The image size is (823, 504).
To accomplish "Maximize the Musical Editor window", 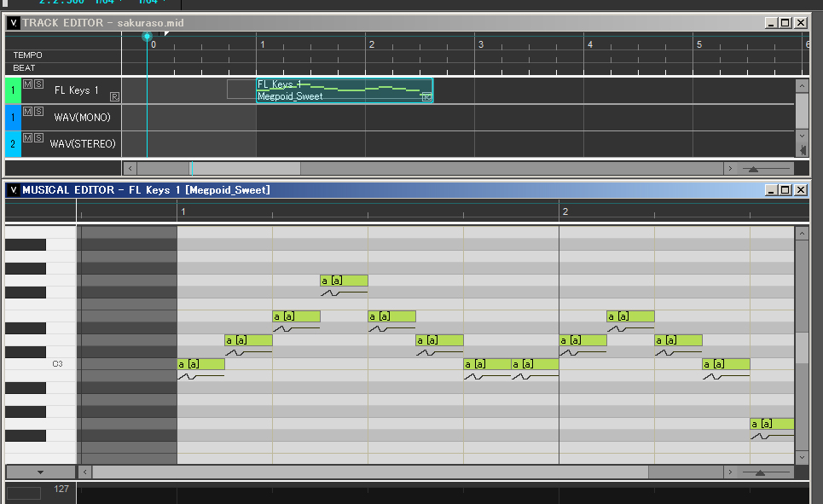I will 785,189.
